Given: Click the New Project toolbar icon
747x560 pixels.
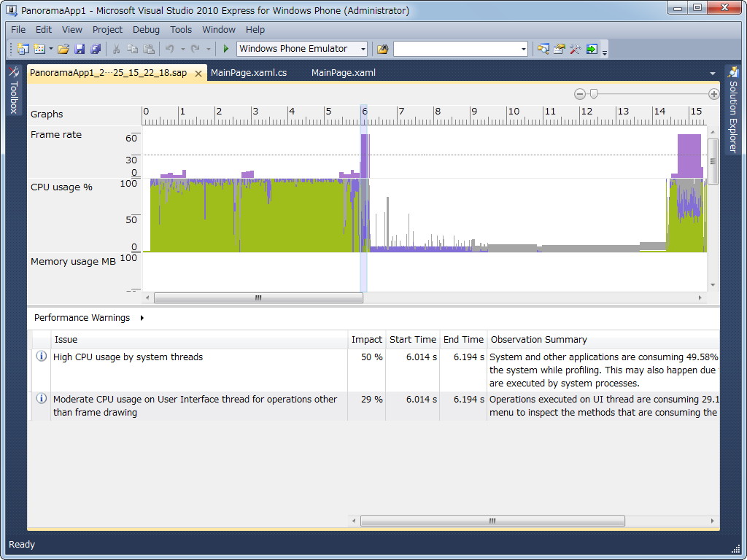Looking at the screenshot, I should tap(23, 49).
